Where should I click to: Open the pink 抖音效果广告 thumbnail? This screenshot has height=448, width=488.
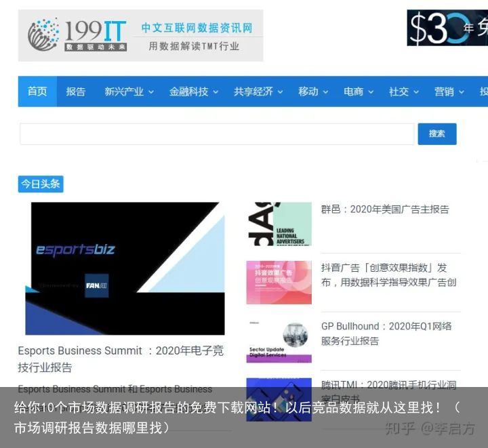pos(279,283)
